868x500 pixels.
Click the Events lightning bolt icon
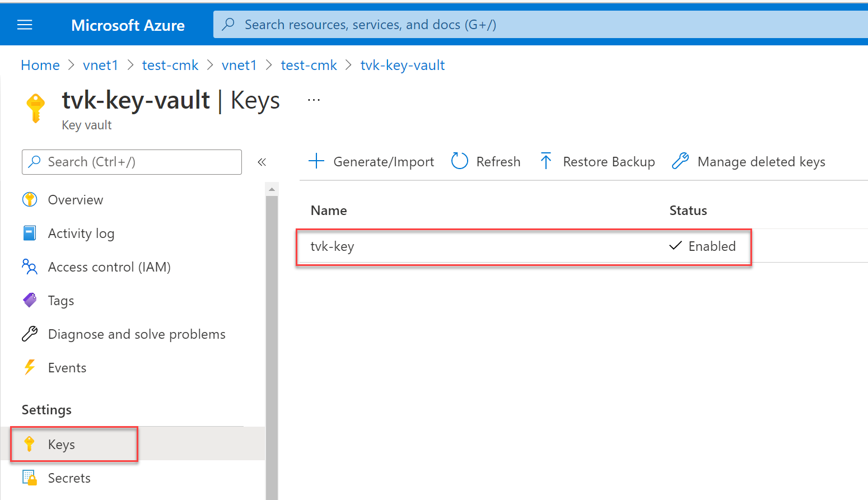point(29,367)
